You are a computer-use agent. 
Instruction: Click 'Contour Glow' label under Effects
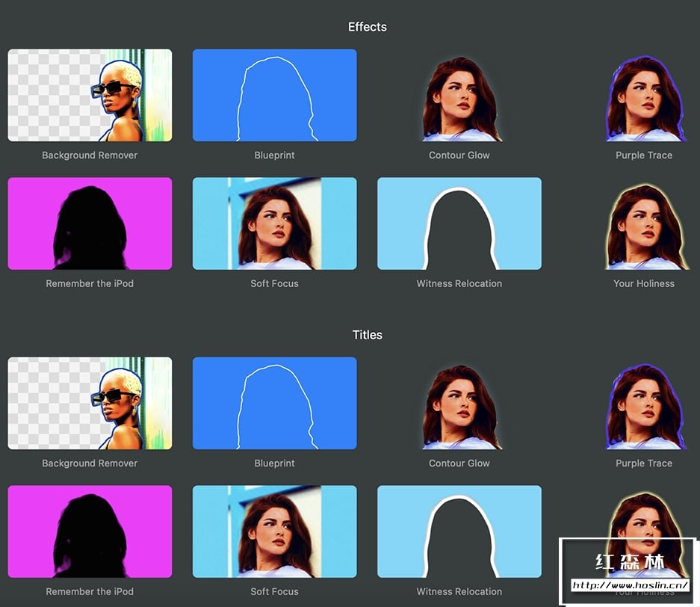(x=459, y=155)
